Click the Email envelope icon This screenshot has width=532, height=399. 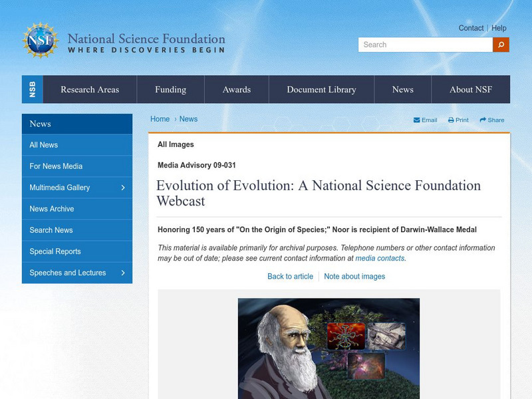417,120
